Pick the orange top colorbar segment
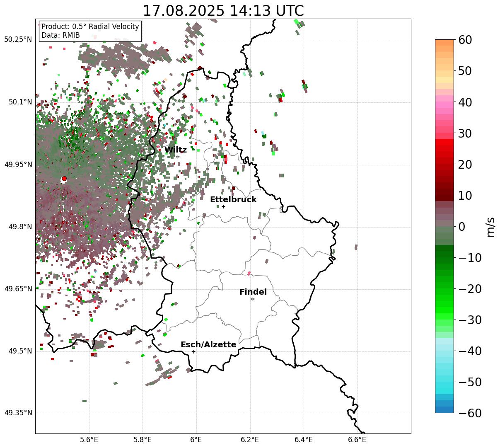500x448 pixels. [x=444, y=43]
